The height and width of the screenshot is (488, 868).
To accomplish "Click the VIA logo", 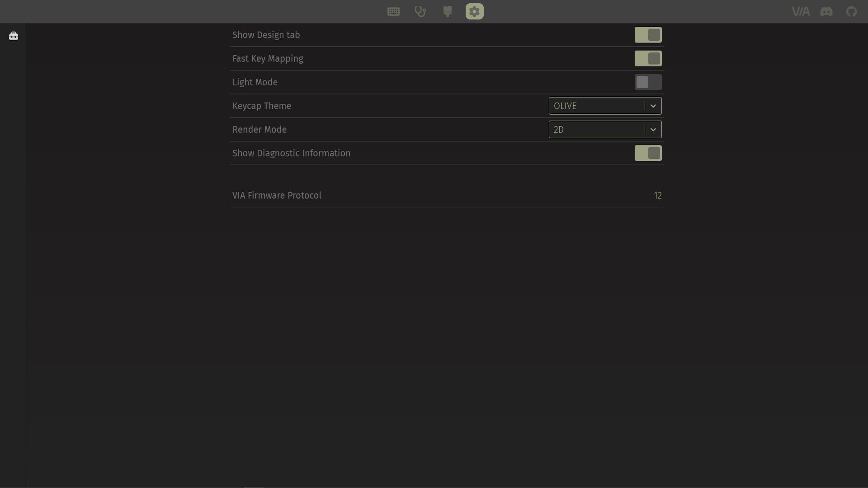I will 800,12.
